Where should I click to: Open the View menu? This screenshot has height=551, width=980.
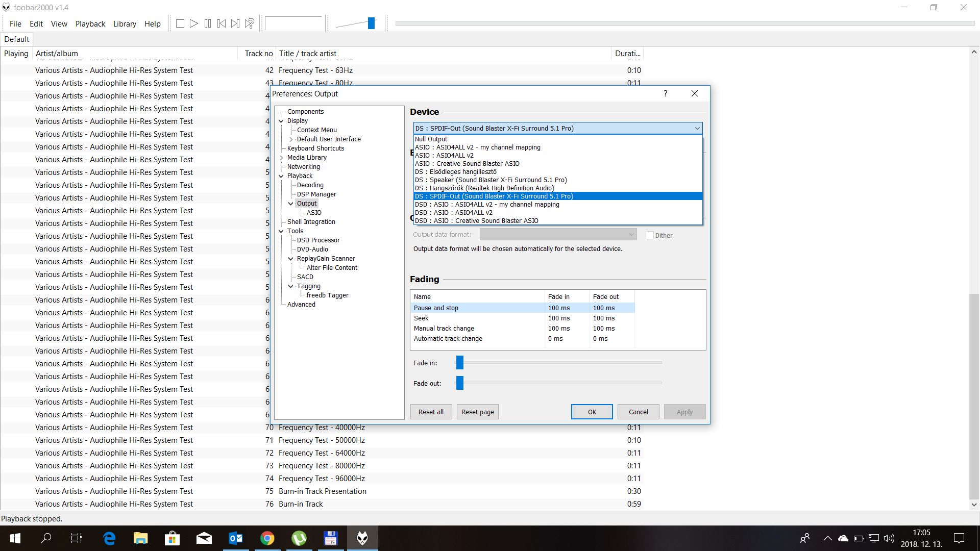coord(59,23)
